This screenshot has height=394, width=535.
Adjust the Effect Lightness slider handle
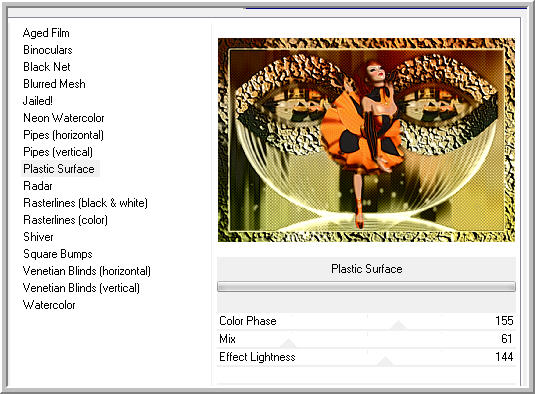point(385,361)
